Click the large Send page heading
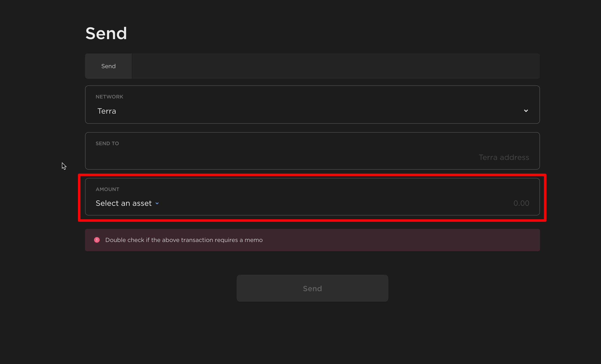The image size is (601, 364). (x=106, y=33)
